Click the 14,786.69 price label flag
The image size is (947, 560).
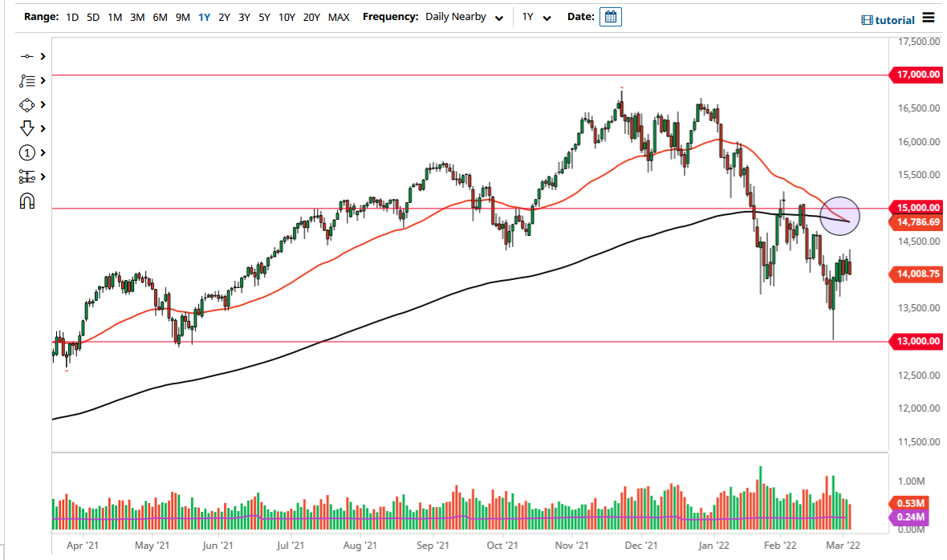[x=917, y=222]
